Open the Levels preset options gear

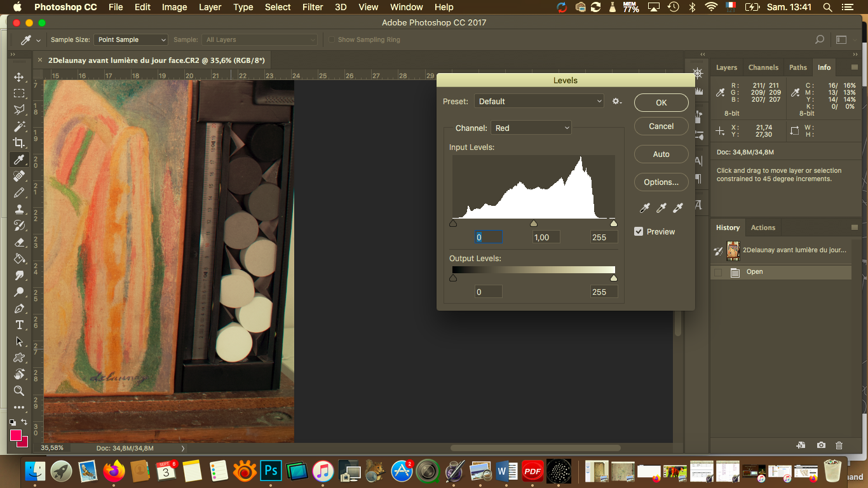616,101
